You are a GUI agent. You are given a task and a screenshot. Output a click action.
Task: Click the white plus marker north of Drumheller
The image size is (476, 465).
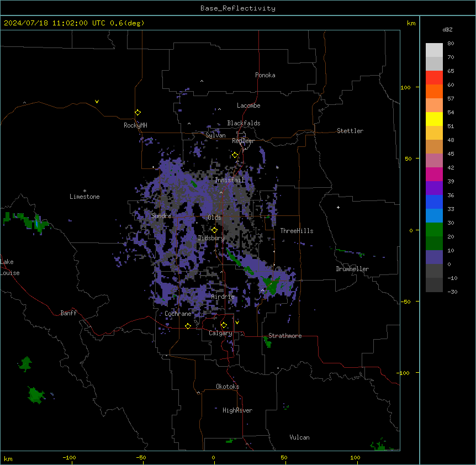tap(338, 207)
